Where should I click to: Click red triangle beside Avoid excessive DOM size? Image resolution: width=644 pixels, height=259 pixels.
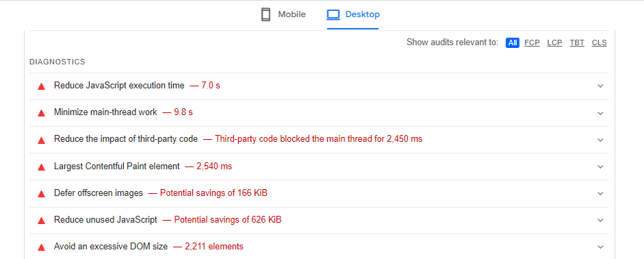[41, 247]
